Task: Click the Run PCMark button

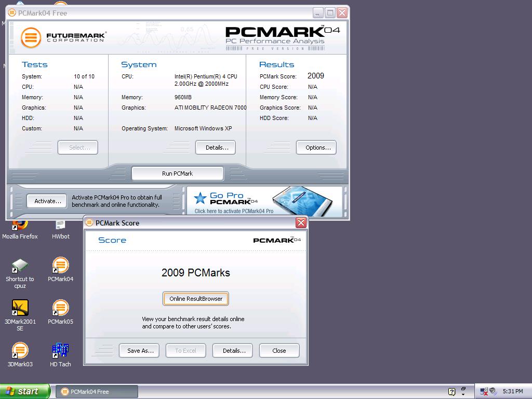Action: [x=178, y=174]
